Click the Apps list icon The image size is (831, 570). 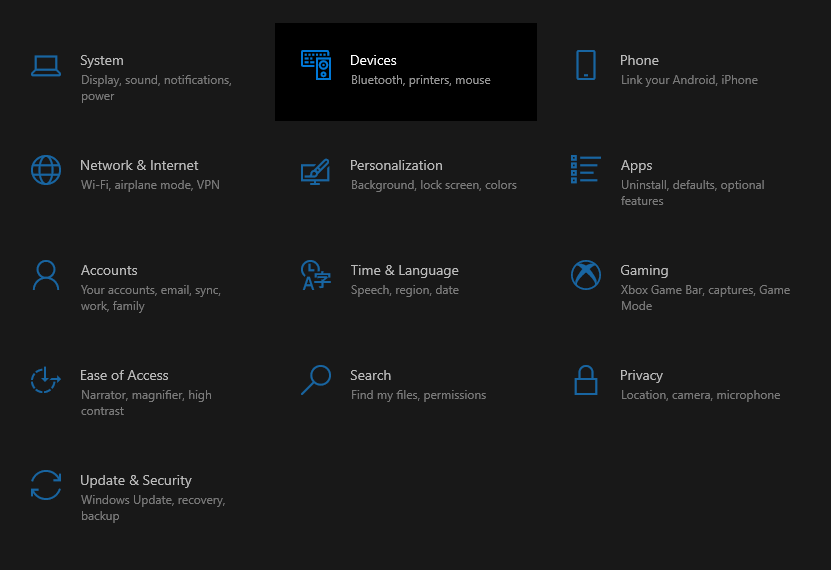click(586, 170)
